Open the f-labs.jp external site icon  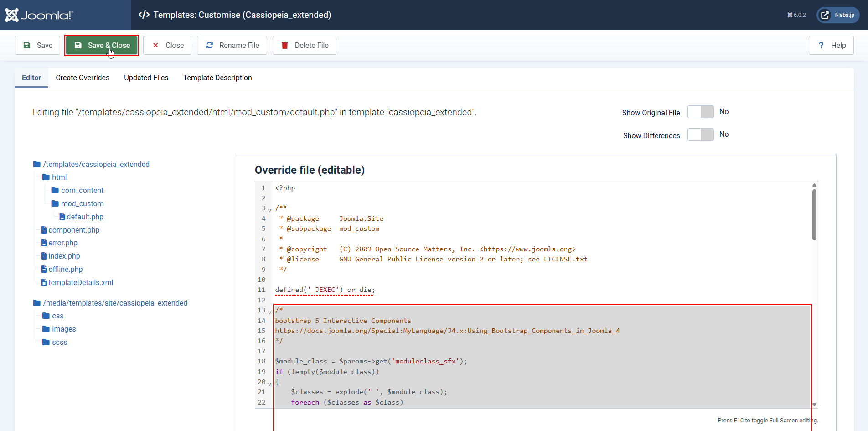coord(825,15)
